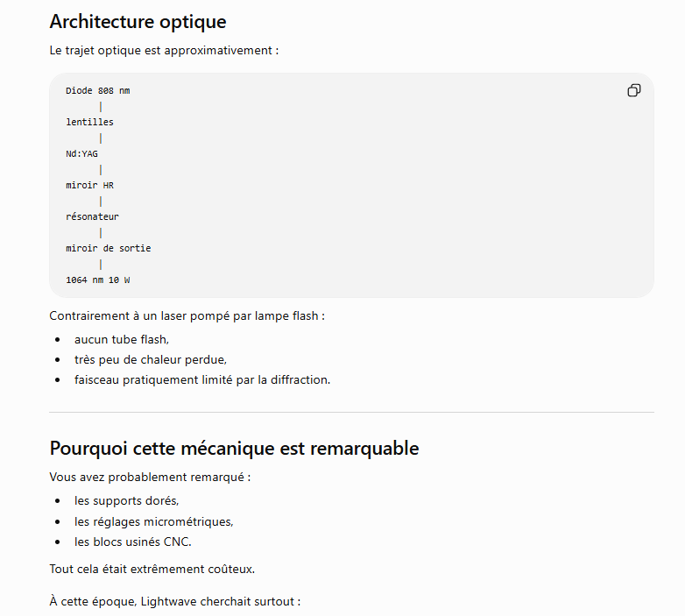Click the "Nd:YAG" code line
Screen dimensions: 685x616
point(81,154)
